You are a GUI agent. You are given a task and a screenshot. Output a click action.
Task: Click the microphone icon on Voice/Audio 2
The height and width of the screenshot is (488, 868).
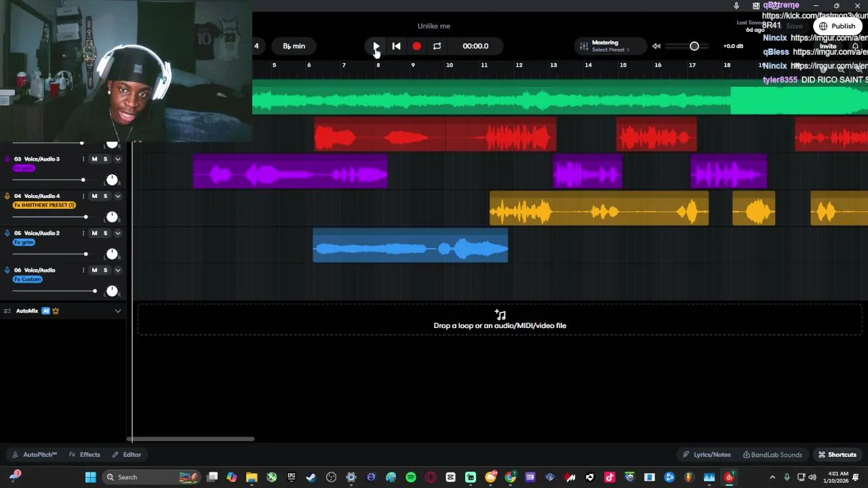pyautogui.click(x=7, y=233)
